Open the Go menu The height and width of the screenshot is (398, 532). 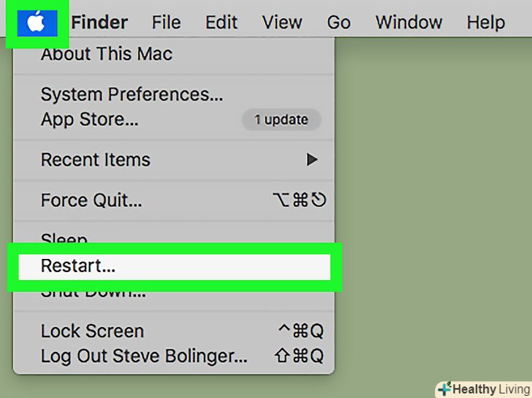tap(338, 23)
